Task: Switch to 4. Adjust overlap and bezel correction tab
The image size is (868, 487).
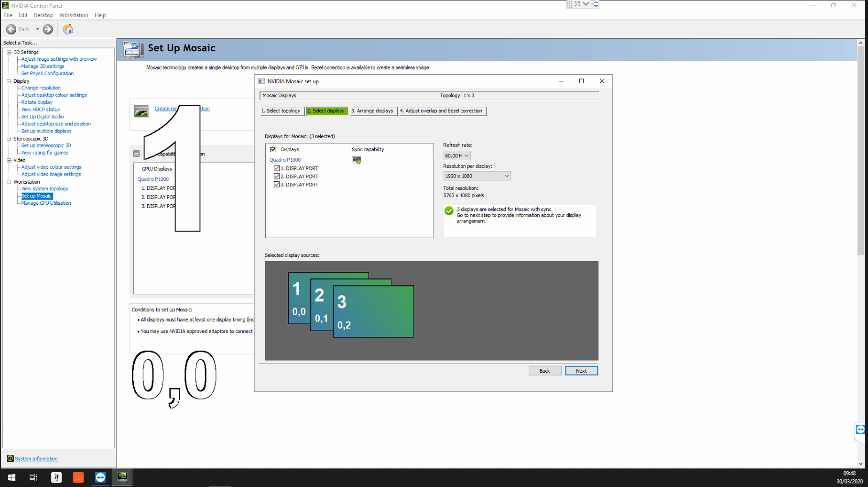Action: [x=442, y=111]
